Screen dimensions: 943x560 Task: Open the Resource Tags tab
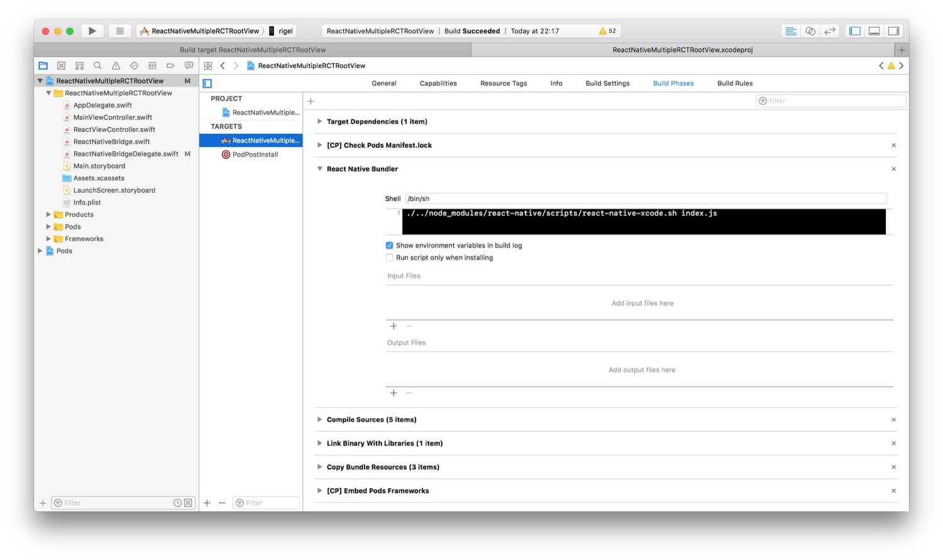tap(504, 84)
